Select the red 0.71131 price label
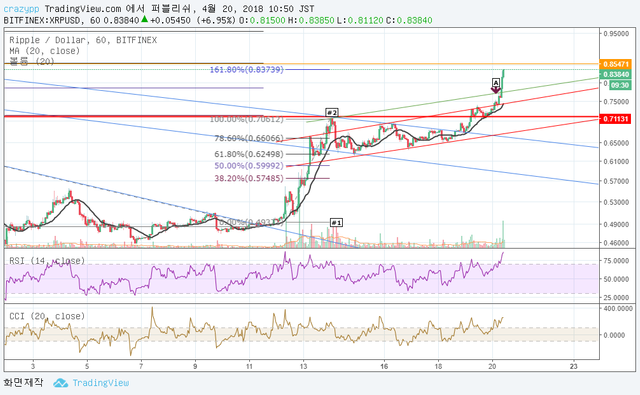This screenshot has width=640, height=395. pyautogui.click(x=616, y=119)
